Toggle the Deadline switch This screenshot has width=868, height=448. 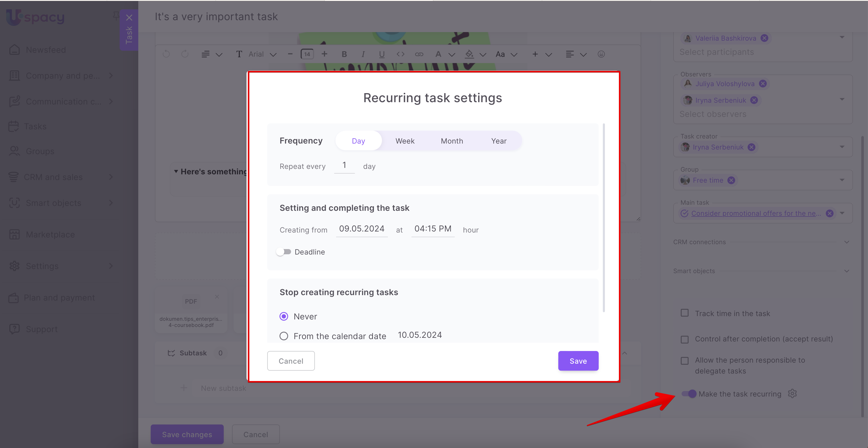284,252
